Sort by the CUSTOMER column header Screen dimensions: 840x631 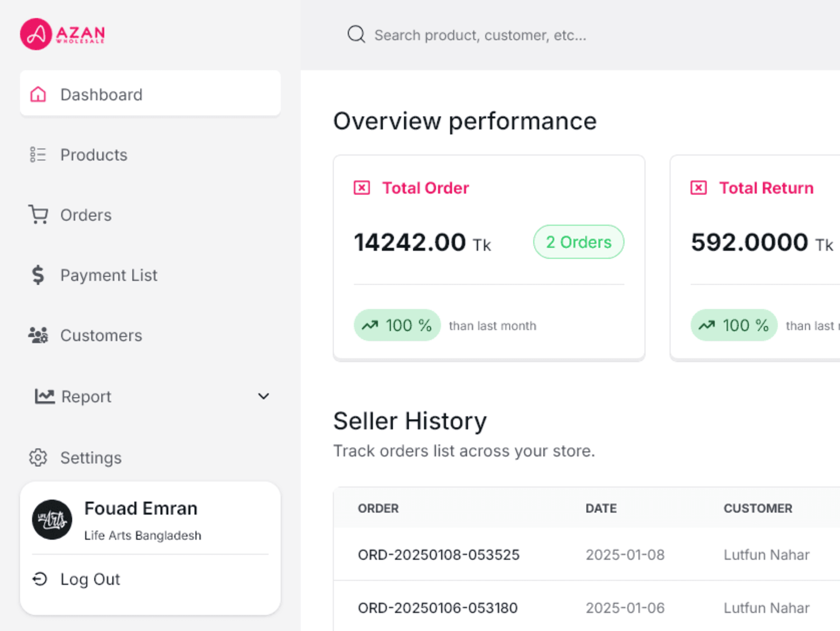(758, 508)
